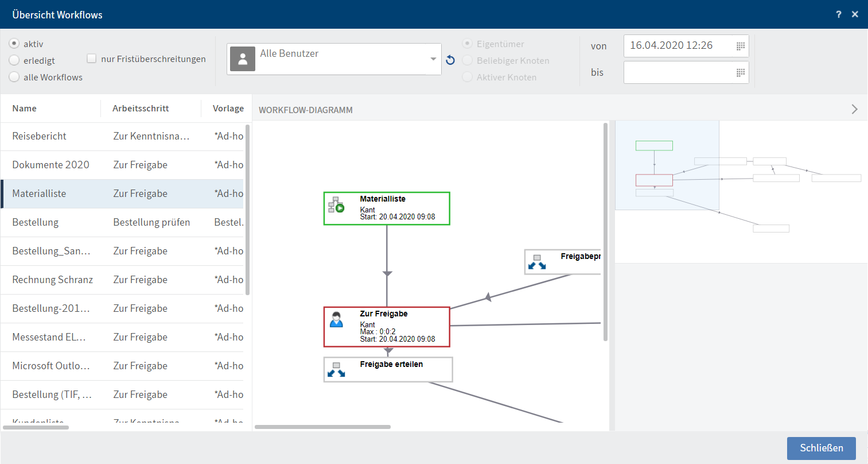Click the distribution icon in Freigabe erteilen node

tap(336, 370)
